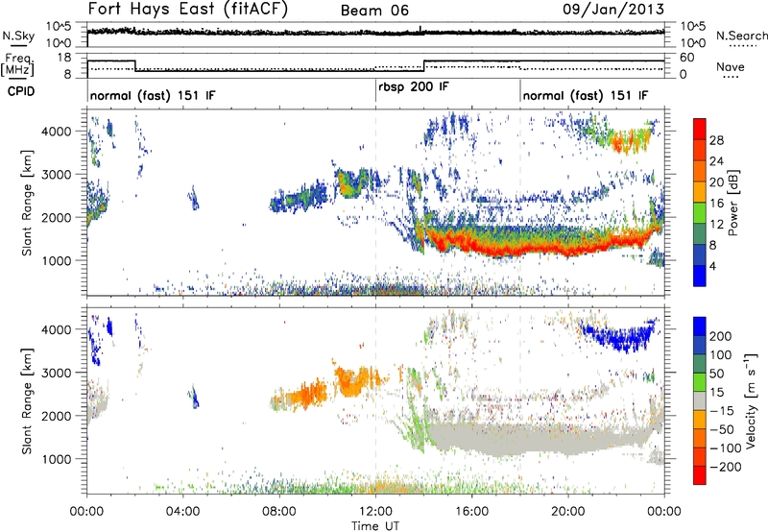The width and height of the screenshot is (768, 532).
Task: Click the first 'normal (fast) 151 IF' label
Action: coord(153,95)
